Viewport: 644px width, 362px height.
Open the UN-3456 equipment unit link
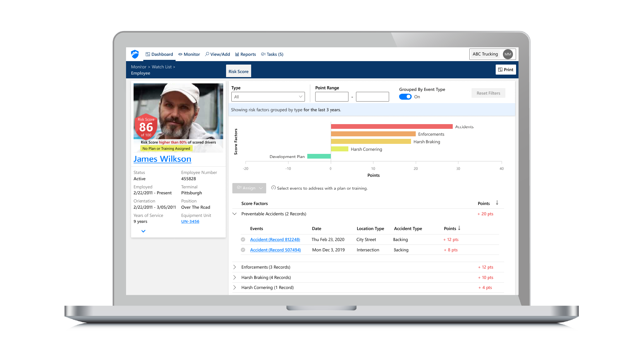tap(190, 221)
